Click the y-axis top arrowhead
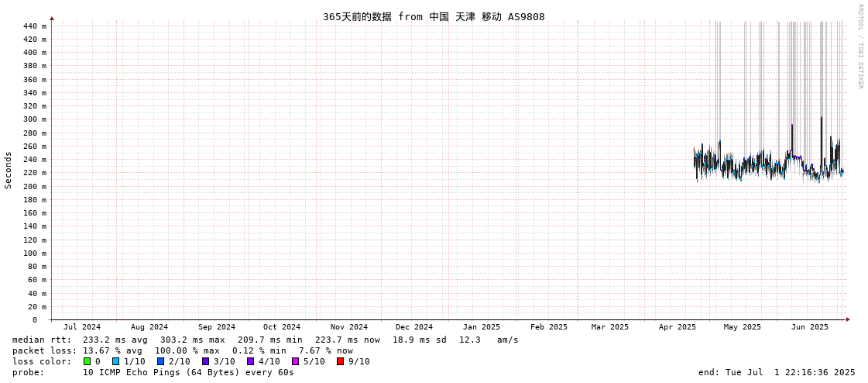The height and width of the screenshot is (383, 868). click(51, 19)
